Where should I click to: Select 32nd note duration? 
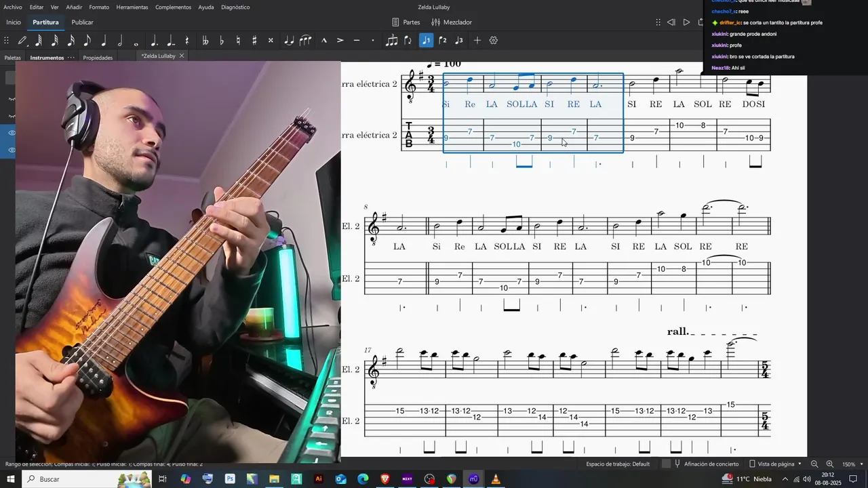pyautogui.click(x=55, y=41)
